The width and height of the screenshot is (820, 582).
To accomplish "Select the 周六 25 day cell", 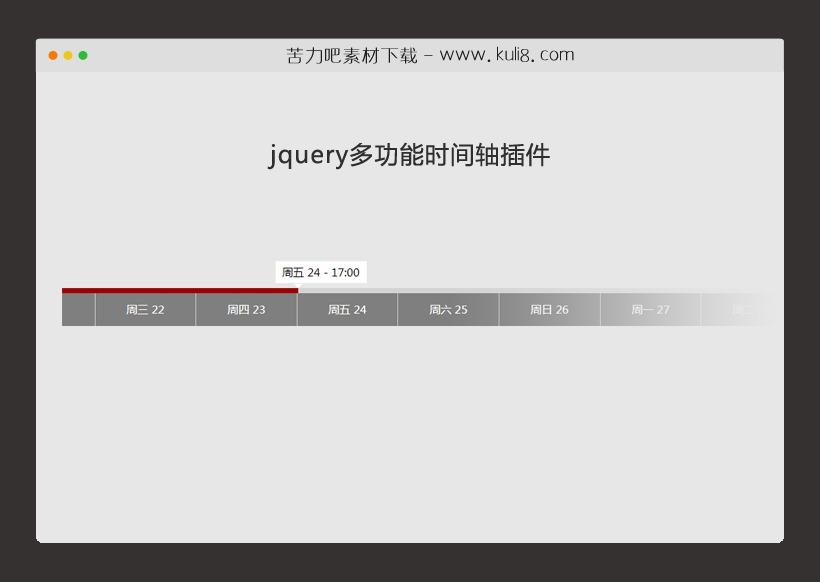I will point(448,309).
